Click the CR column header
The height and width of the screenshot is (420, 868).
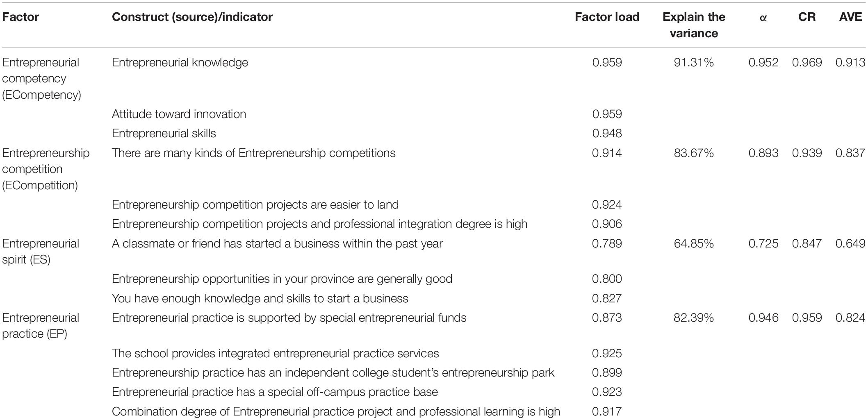807,17
